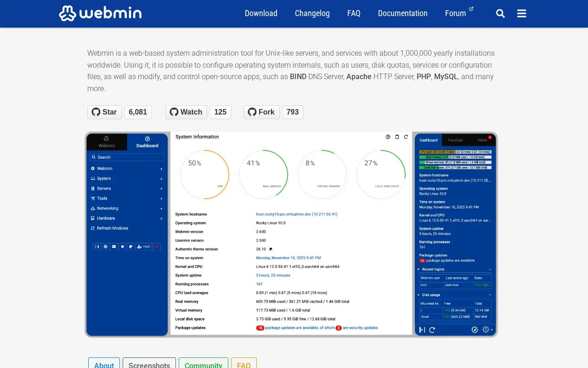Switch to the Screenshots tab
Viewport: 588px width, 368px height.
click(149, 363)
